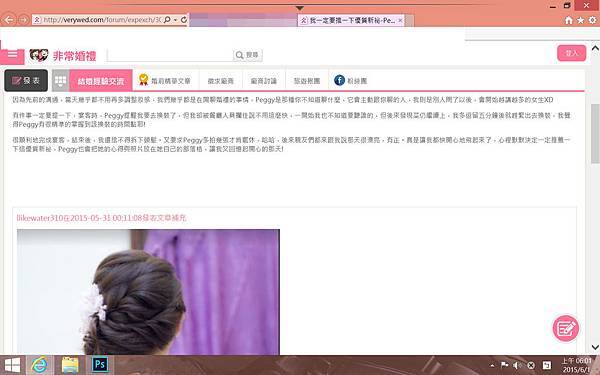The image size is (600, 375).
Task: Open the Windows Start button
Action: pos(12,365)
